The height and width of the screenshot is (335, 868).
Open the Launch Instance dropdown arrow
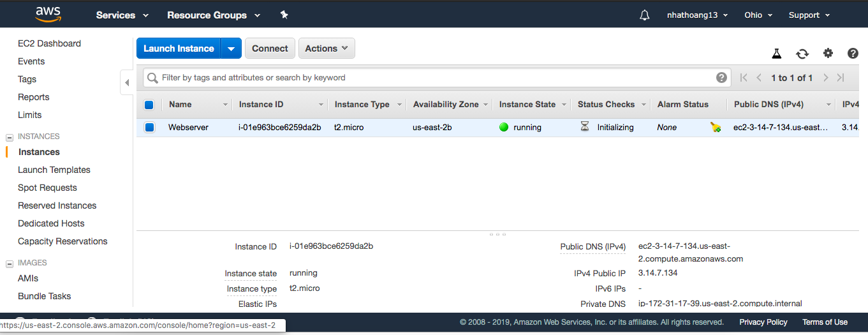pos(231,48)
